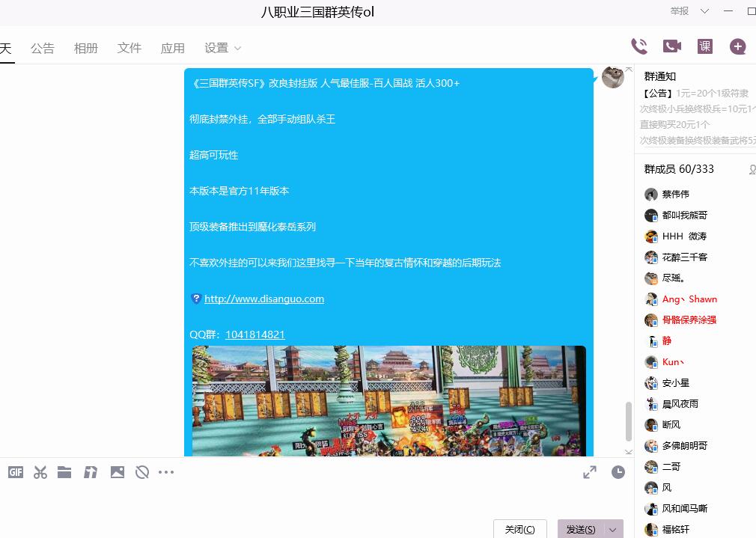The image size is (756, 538).
Task: Select member 风 in the list
Action: pos(667,487)
